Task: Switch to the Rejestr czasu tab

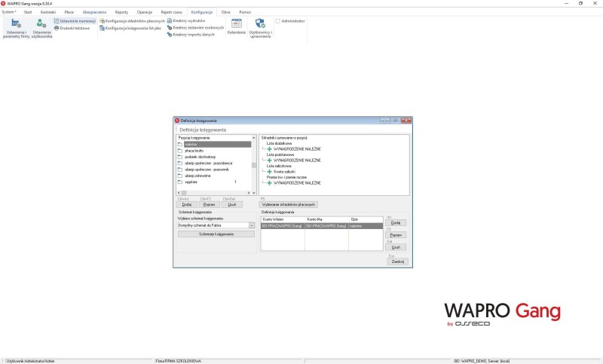Action: click(x=172, y=12)
